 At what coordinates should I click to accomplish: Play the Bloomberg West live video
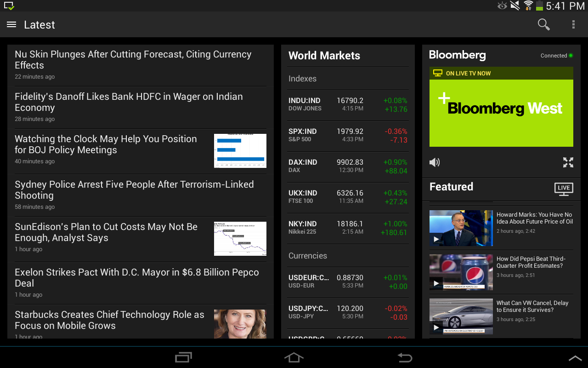[x=501, y=113]
